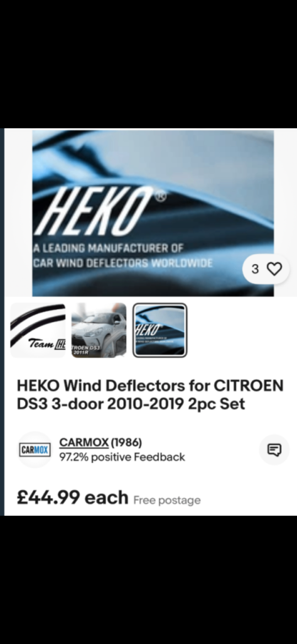Select the Team HEKO deflector thumbnail
The image size is (297, 644).
(x=38, y=330)
